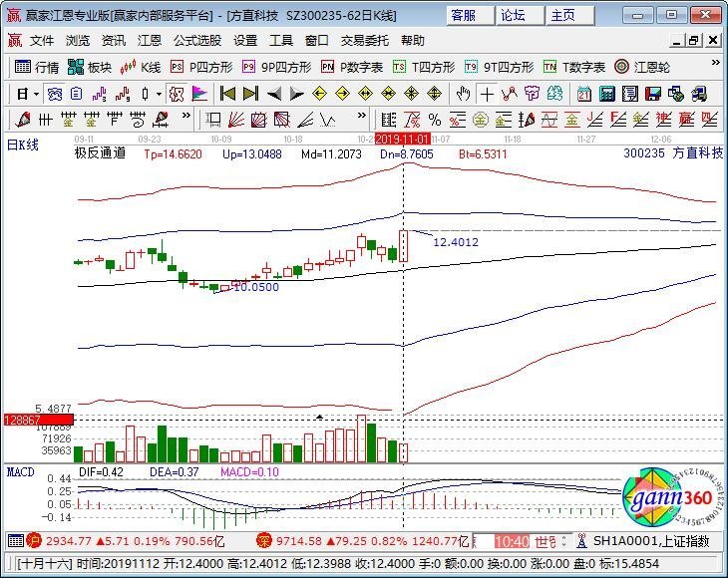Screen dimensions: 728x578
Task: Toggle the crosshair cursor tool
Action: point(487,94)
